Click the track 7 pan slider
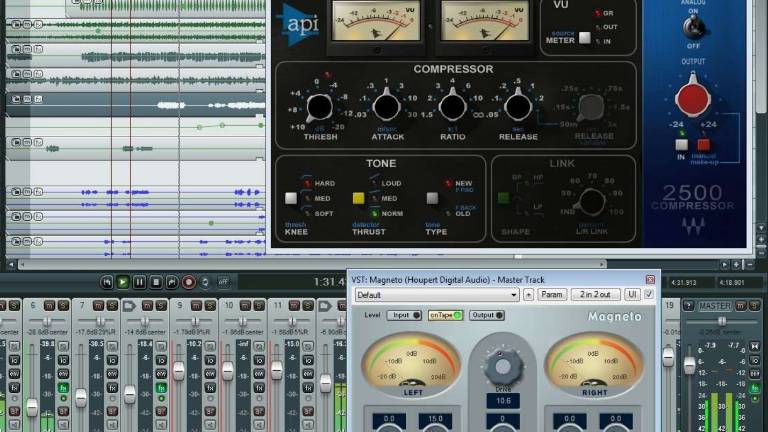 99,321
